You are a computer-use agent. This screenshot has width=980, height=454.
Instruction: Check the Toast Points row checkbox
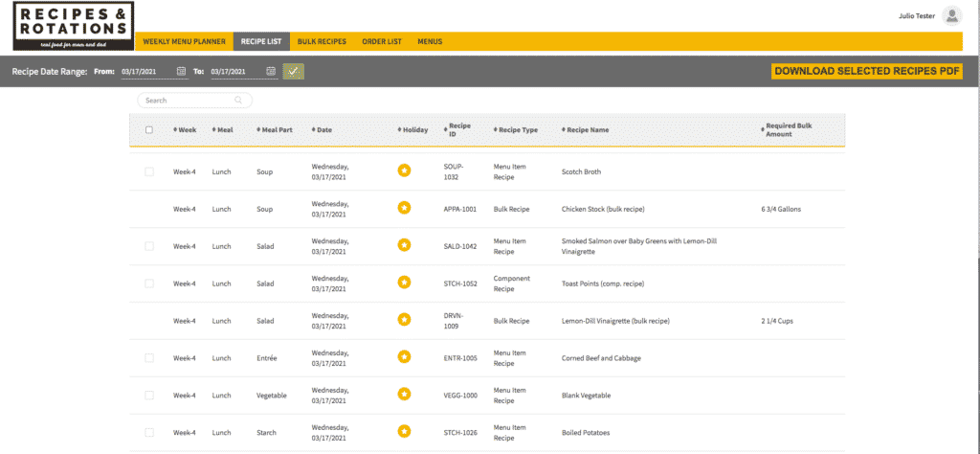148,284
